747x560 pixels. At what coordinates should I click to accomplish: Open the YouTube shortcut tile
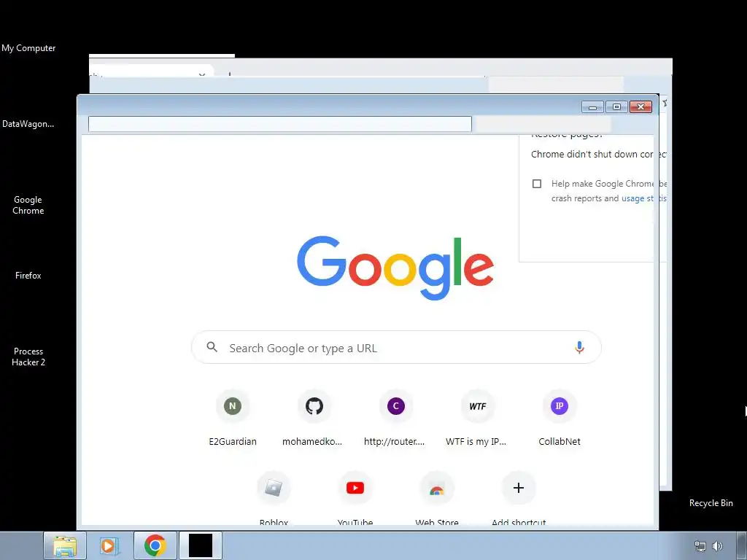tap(355, 497)
